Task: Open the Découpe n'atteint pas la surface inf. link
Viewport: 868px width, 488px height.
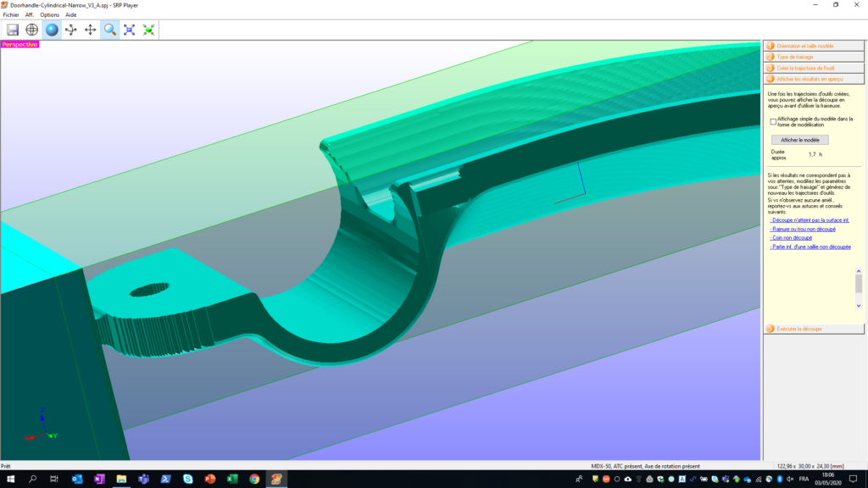Action: click(x=810, y=220)
